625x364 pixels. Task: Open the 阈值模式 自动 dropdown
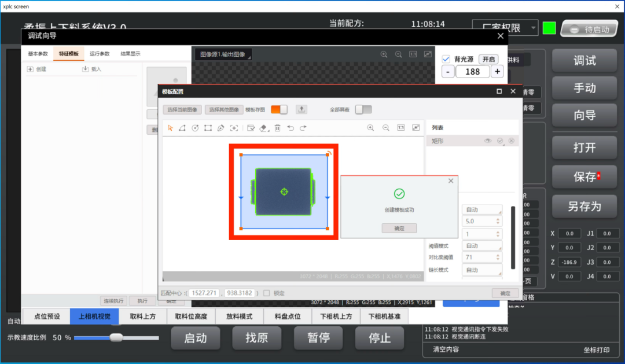tap(482, 245)
